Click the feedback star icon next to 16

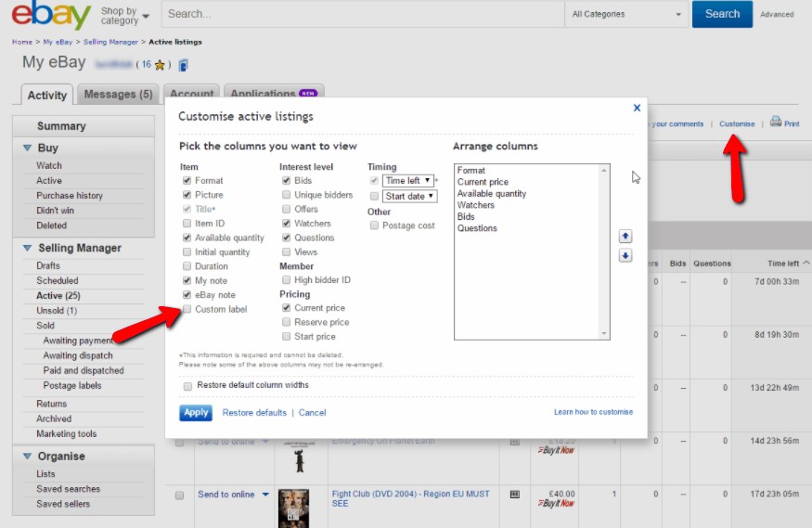[160, 65]
